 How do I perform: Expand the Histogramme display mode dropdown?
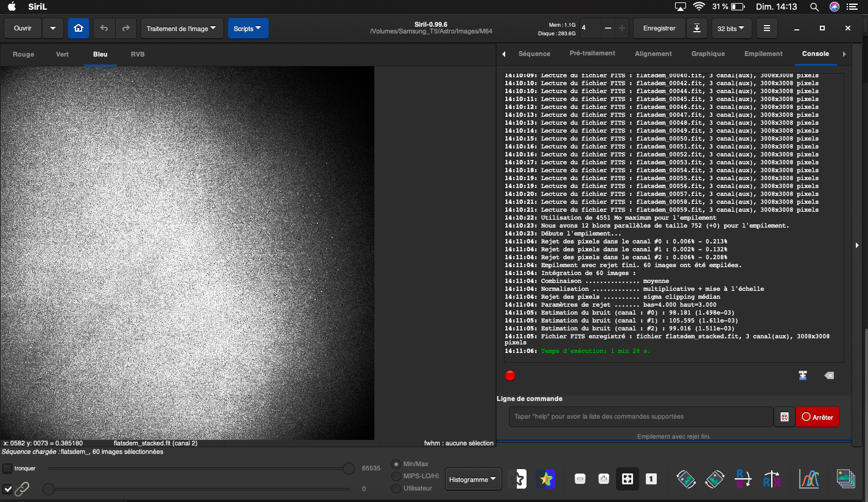coord(473,479)
